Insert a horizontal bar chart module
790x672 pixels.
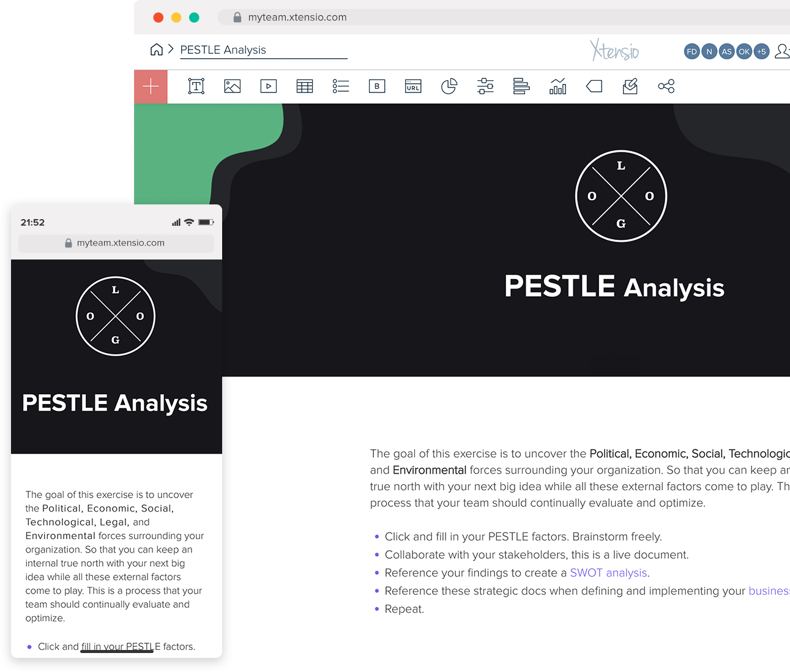click(x=521, y=86)
